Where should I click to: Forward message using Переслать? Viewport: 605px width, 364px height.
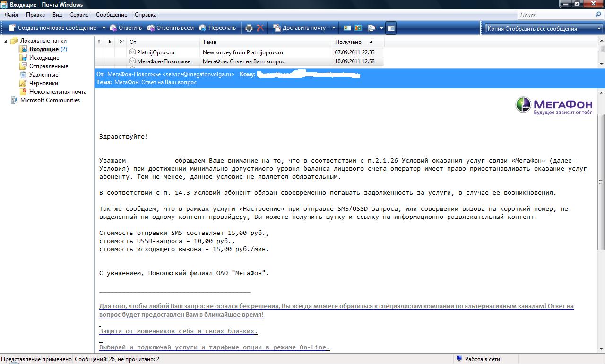(217, 28)
